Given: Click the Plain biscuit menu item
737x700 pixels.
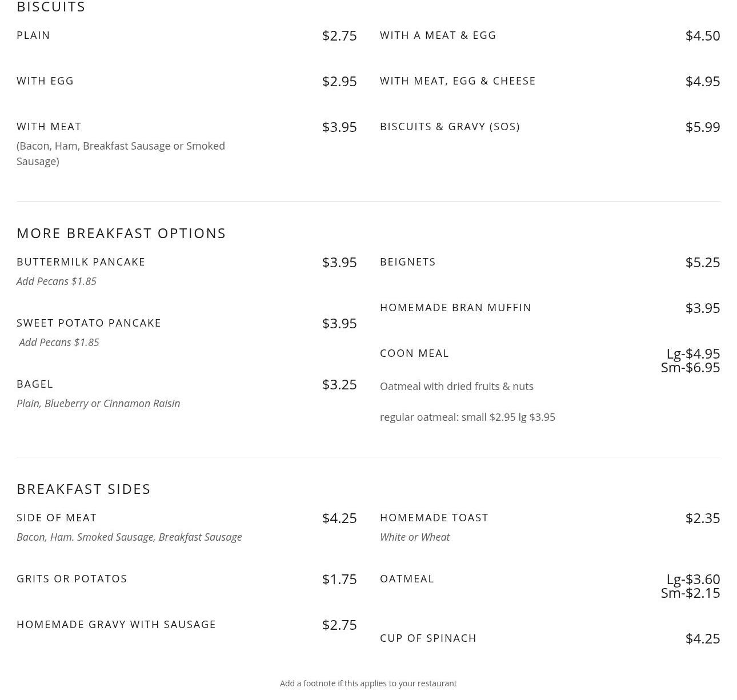Looking at the screenshot, I should point(33,35).
